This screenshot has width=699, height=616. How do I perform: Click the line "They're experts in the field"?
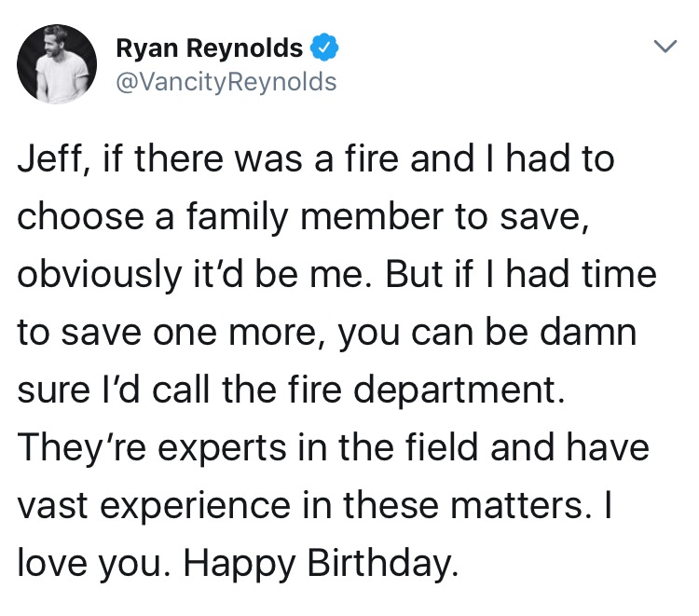point(249,448)
